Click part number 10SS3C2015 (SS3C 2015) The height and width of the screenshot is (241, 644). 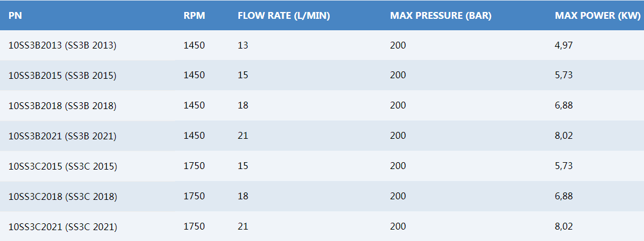(63, 166)
